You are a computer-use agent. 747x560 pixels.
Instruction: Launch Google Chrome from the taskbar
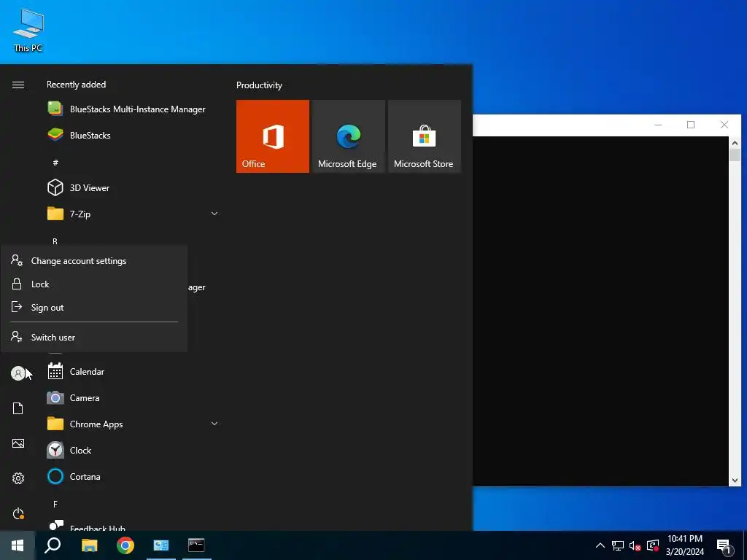pyautogui.click(x=125, y=545)
